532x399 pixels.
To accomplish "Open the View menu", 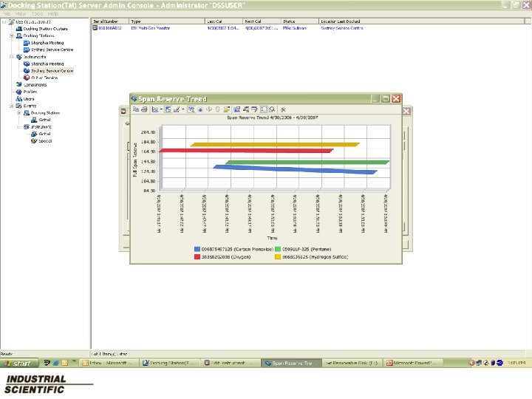I will pyautogui.click(x=21, y=13).
